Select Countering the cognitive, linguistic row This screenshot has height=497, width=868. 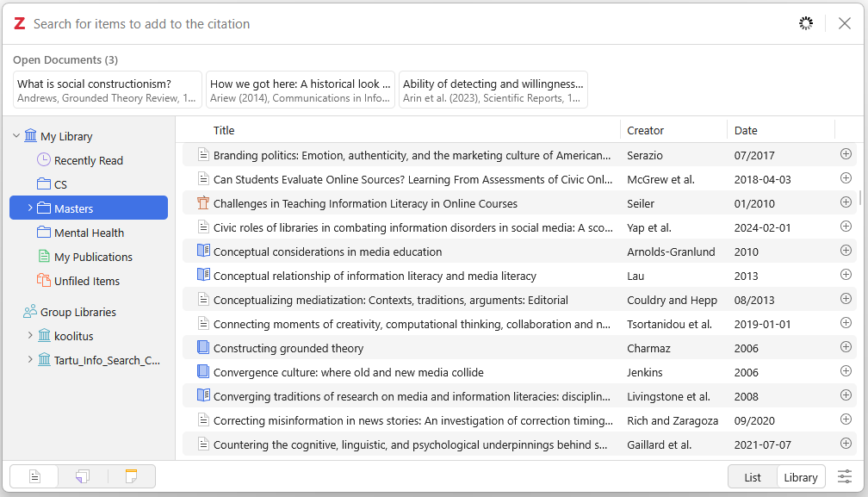519,444
